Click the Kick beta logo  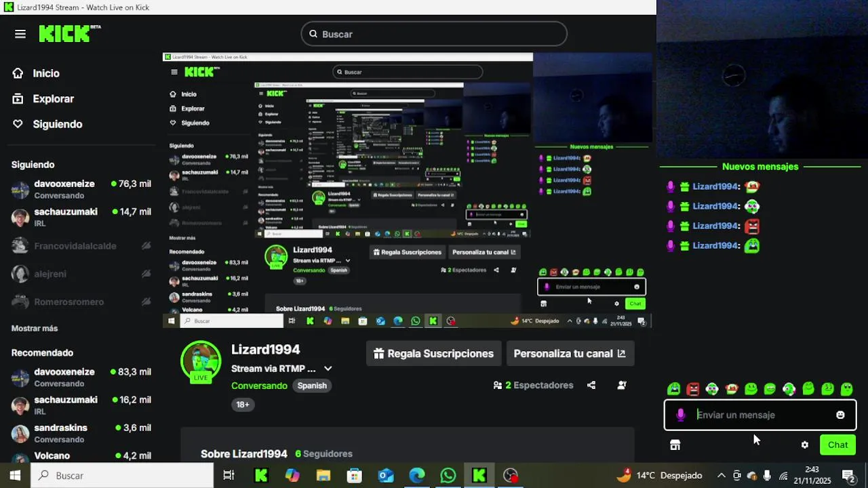(x=70, y=34)
